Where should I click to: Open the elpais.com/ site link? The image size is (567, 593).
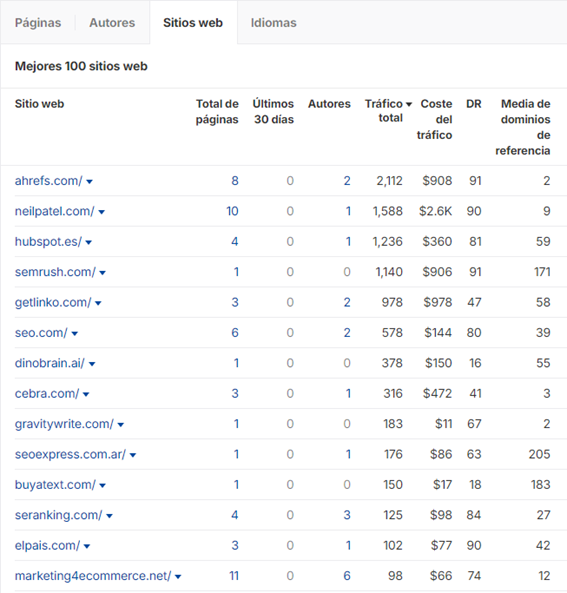[47, 545]
